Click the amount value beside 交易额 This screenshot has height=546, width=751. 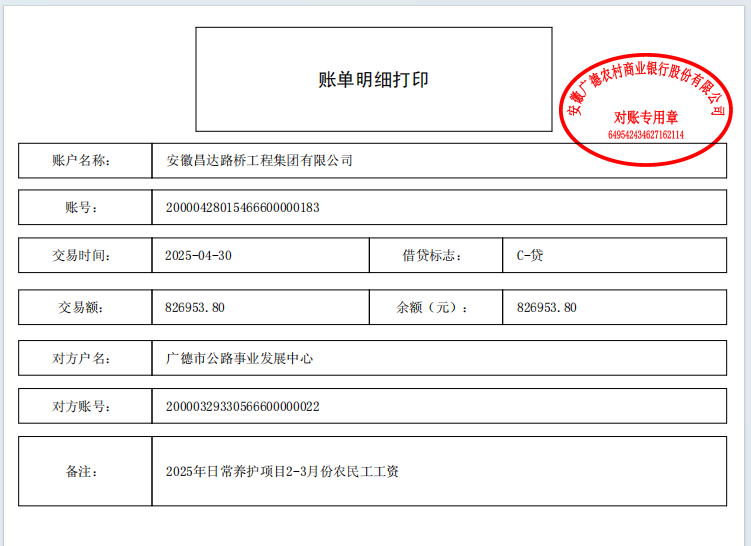click(x=195, y=308)
